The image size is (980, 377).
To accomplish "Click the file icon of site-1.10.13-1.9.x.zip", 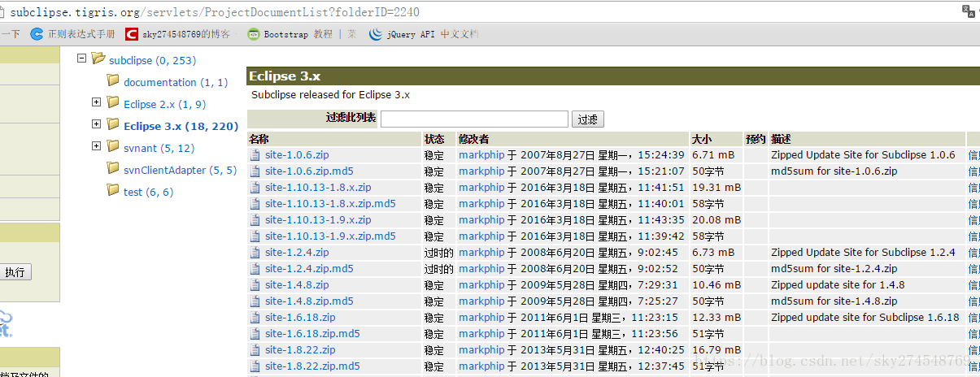I will [255, 219].
